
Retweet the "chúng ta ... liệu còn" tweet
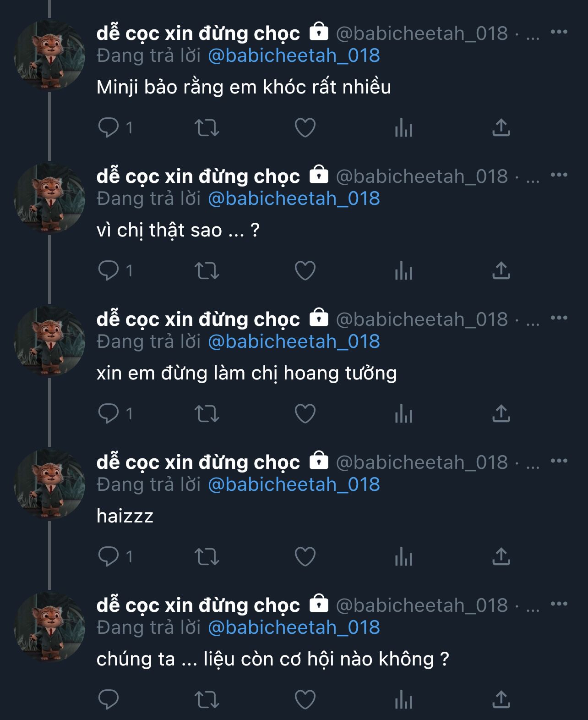tap(207, 699)
